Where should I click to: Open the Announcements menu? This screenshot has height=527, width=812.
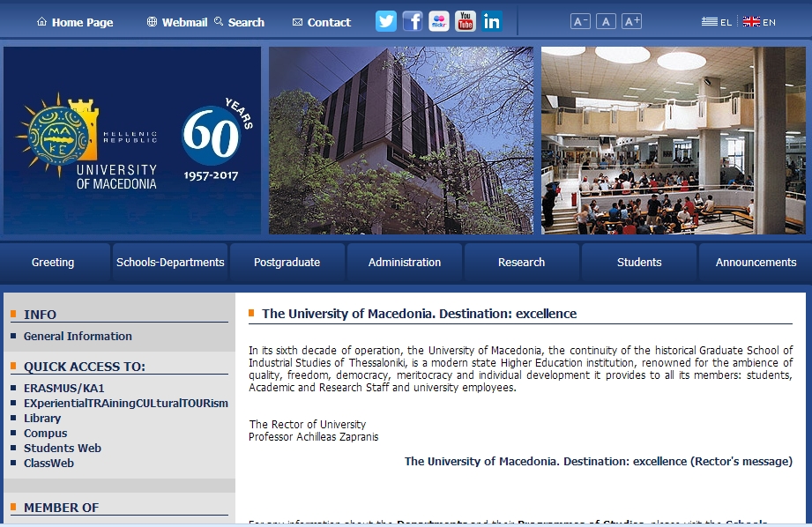[x=756, y=263]
